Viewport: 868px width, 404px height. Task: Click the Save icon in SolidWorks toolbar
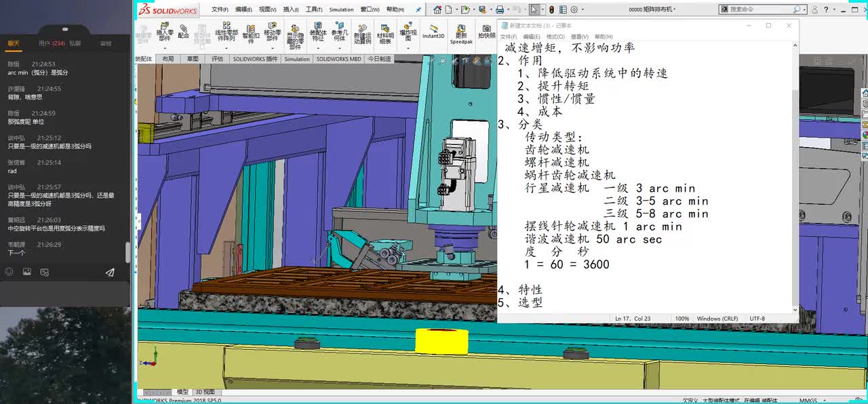(x=483, y=9)
